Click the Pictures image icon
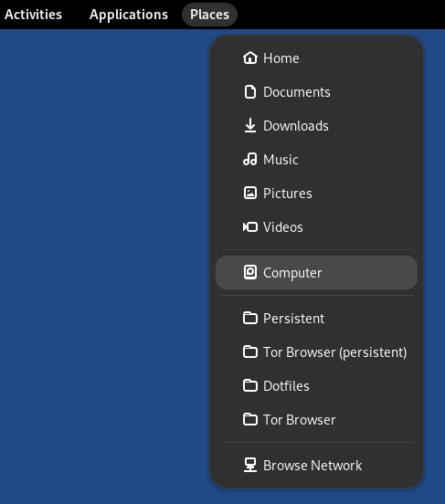 tap(250, 194)
